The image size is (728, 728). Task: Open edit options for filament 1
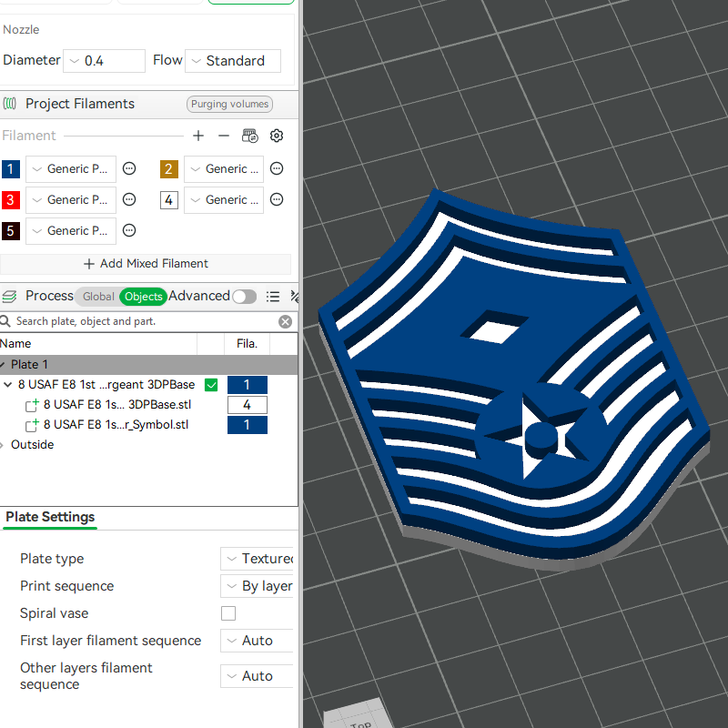(129, 168)
